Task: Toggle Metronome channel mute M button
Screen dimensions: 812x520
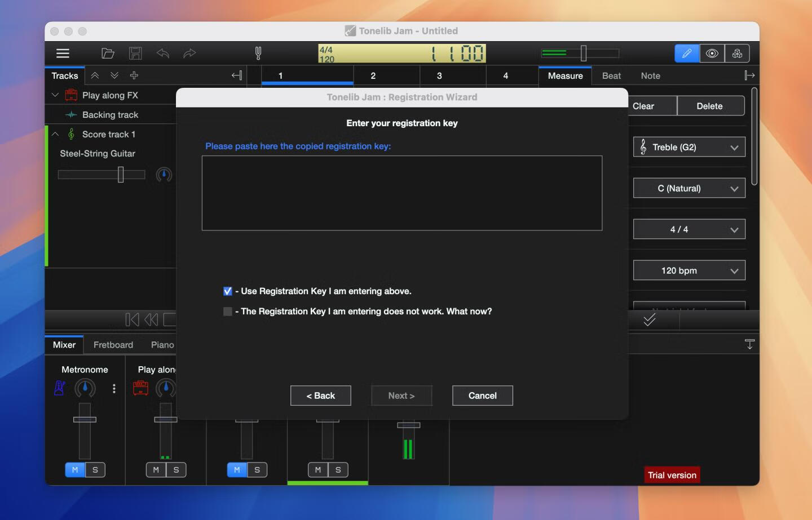Action: tap(75, 470)
